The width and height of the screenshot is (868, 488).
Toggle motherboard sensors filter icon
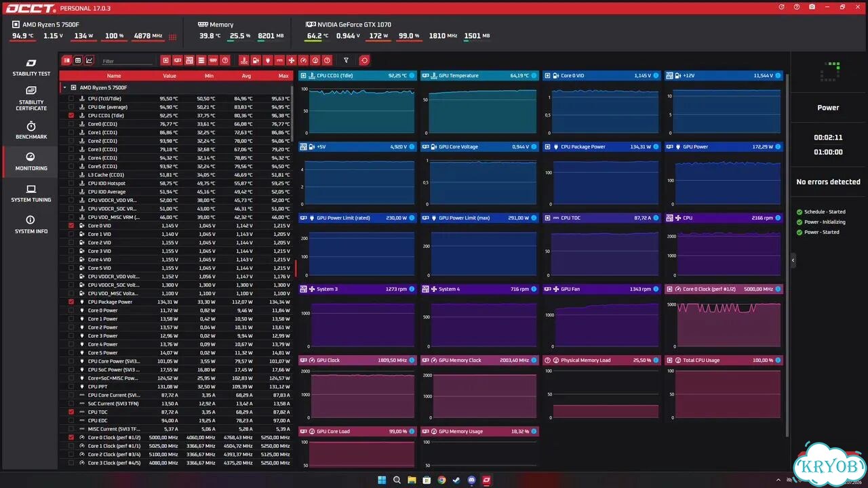[x=189, y=60]
